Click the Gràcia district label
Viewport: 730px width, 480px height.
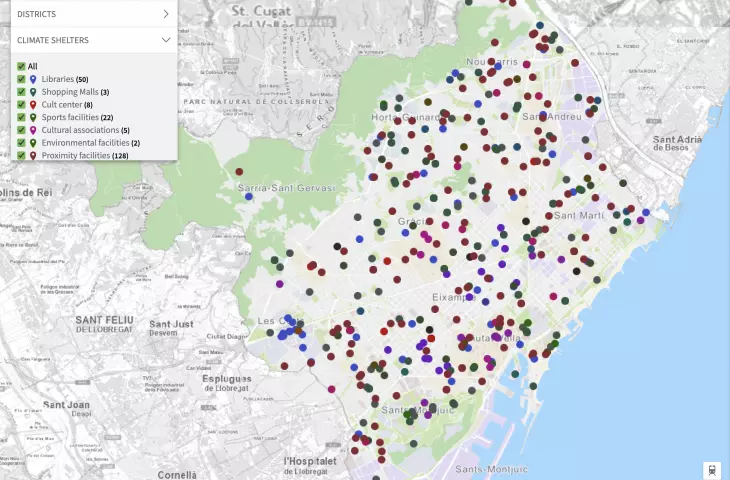[412, 221]
